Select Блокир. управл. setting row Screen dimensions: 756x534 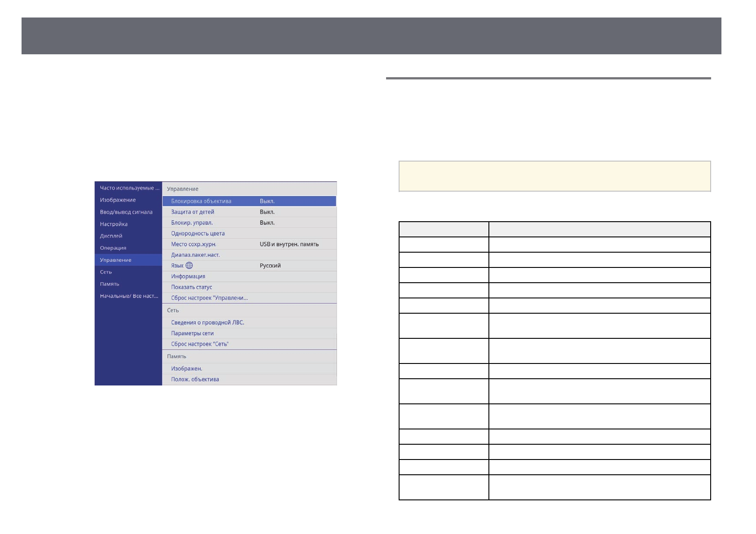point(249,223)
